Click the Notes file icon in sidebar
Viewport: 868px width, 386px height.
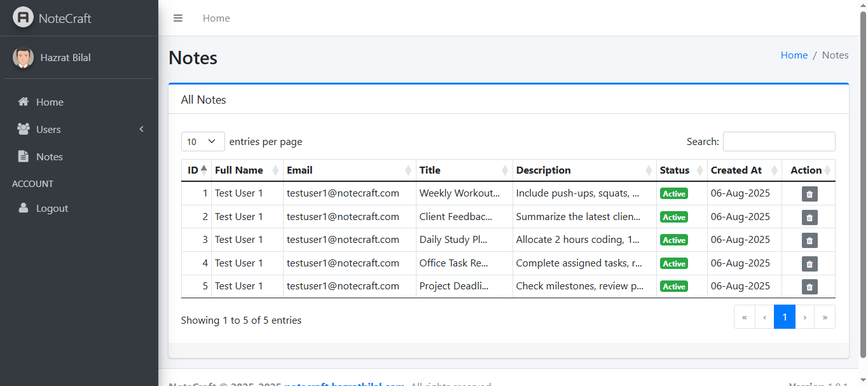coord(24,156)
